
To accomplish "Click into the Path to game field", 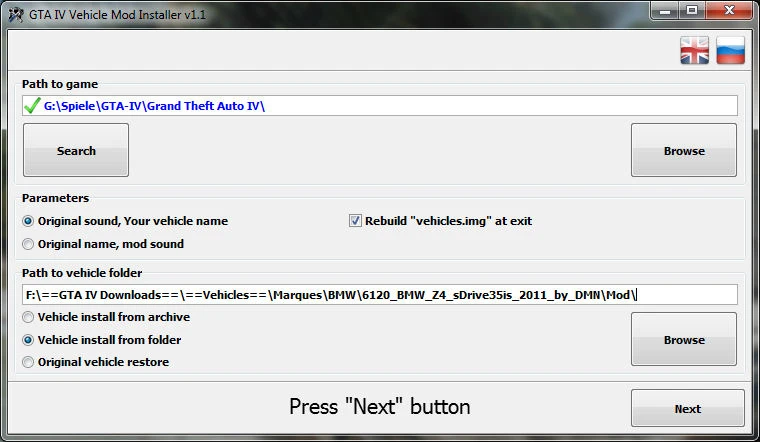I will pos(380,106).
